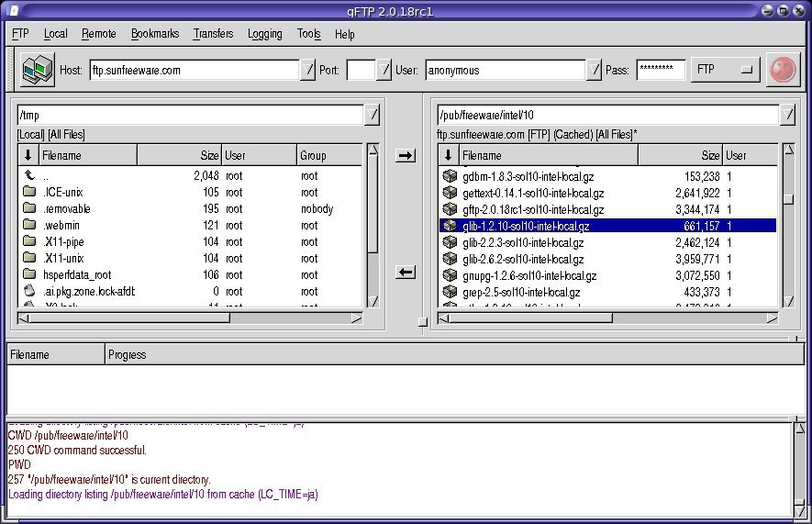The width and height of the screenshot is (812, 524).
Task: Click log line '250 CWD command successful.'
Action: [77, 450]
